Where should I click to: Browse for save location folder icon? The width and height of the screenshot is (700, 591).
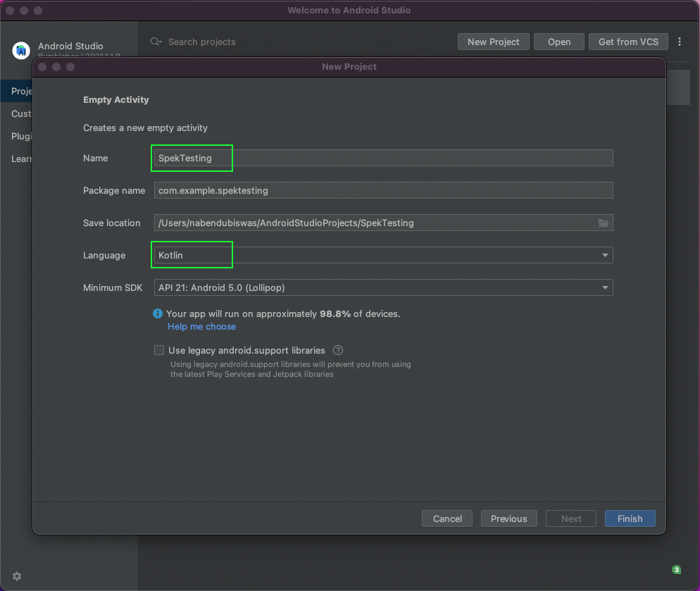coord(603,223)
